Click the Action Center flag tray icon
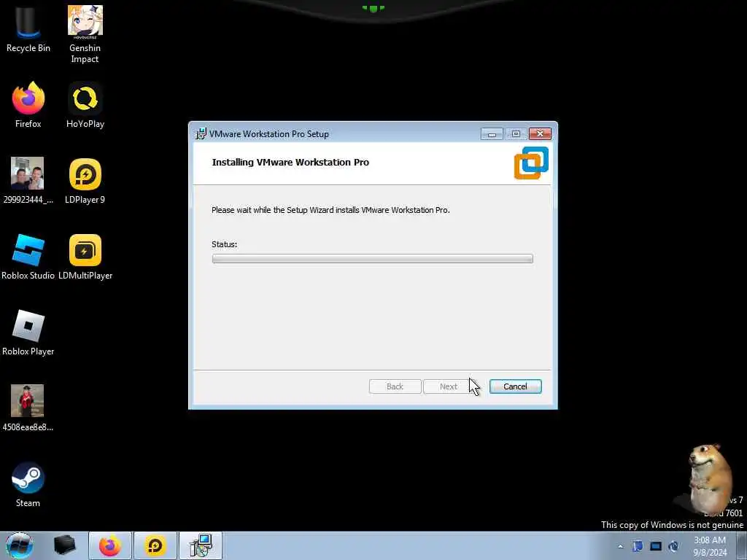This screenshot has height=560, width=747. pos(638,546)
